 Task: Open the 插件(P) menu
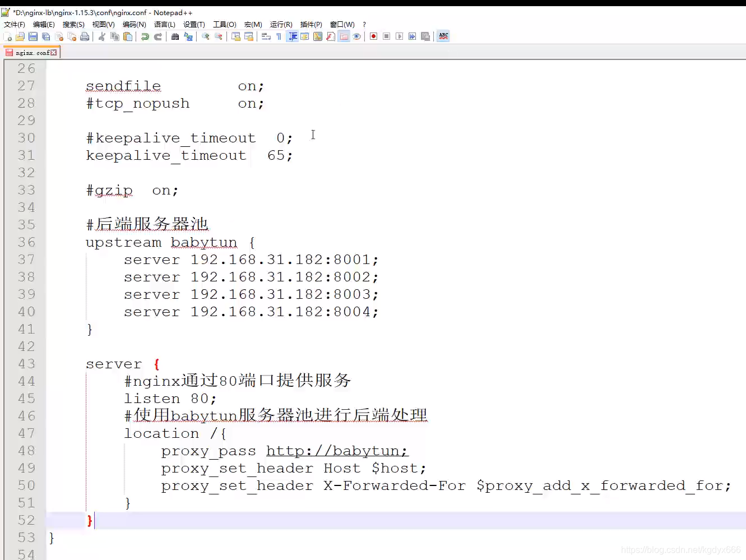coord(311,25)
